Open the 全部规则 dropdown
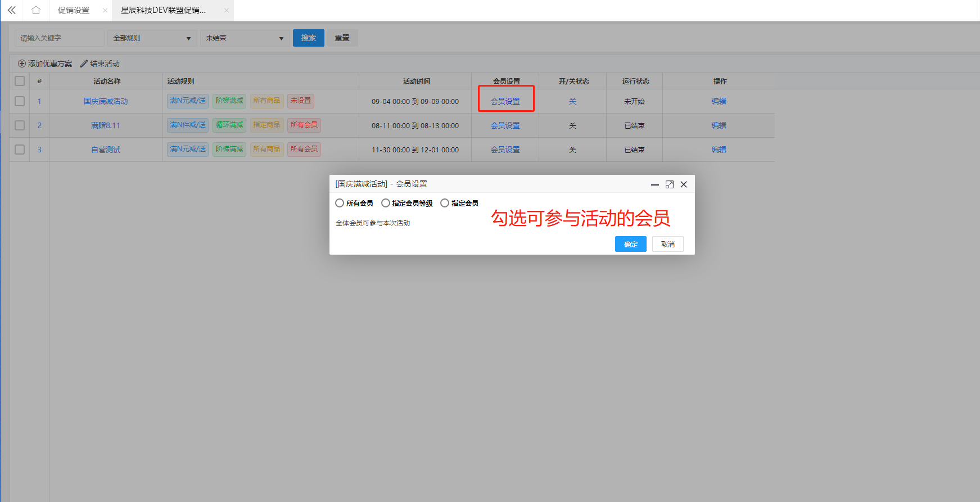Image resolution: width=980 pixels, height=502 pixels. [152, 38]
